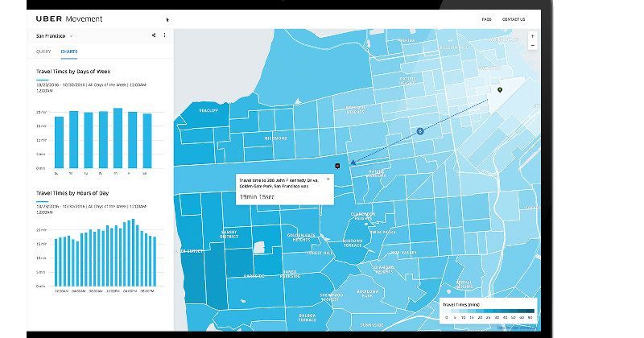Screen dimensions: 644x338
Task: Click the black destination marker in Golden Gate Park
Action: coord(337,166)
